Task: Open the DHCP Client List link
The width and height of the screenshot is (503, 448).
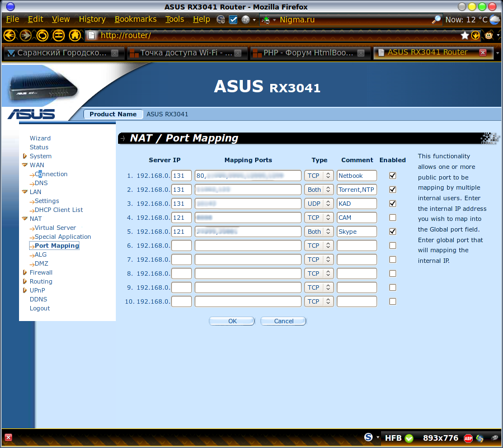Action: [59, 210]
